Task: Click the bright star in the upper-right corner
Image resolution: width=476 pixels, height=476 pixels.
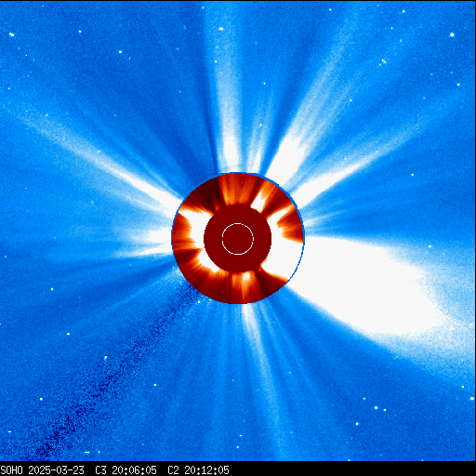Action: [x=452, y=34]
